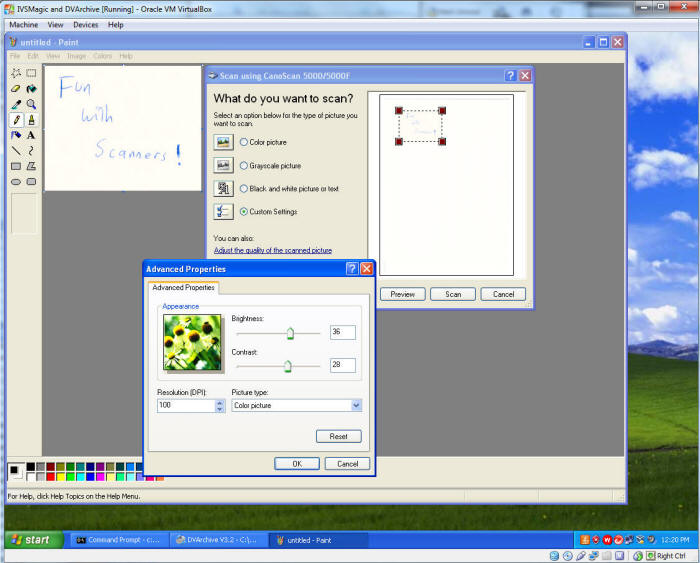This screenshot has height=563, width=700.
Task: Click the taskbar clock showing 12:20 PM
Action: coord(675,540)
